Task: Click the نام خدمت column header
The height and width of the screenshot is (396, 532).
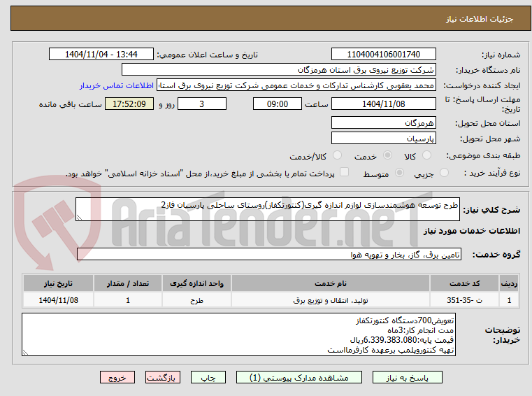Action: [x=331, y=283]
